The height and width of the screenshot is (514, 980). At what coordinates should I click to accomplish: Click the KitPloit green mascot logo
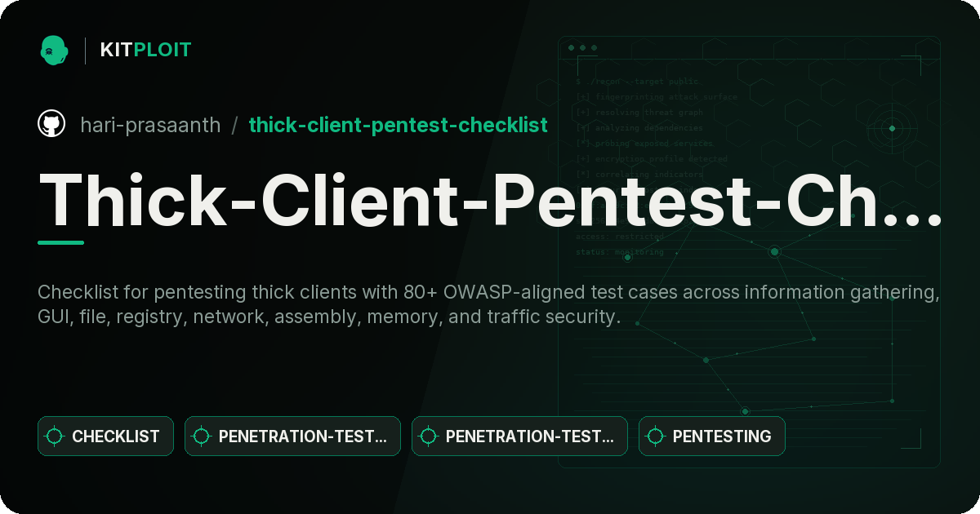click(x=54, y=50)
